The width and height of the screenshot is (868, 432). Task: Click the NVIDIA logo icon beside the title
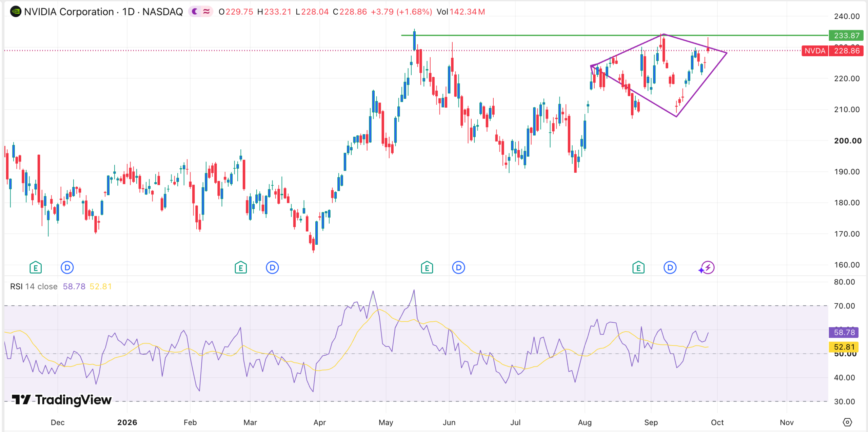click(x=16, y=12)
